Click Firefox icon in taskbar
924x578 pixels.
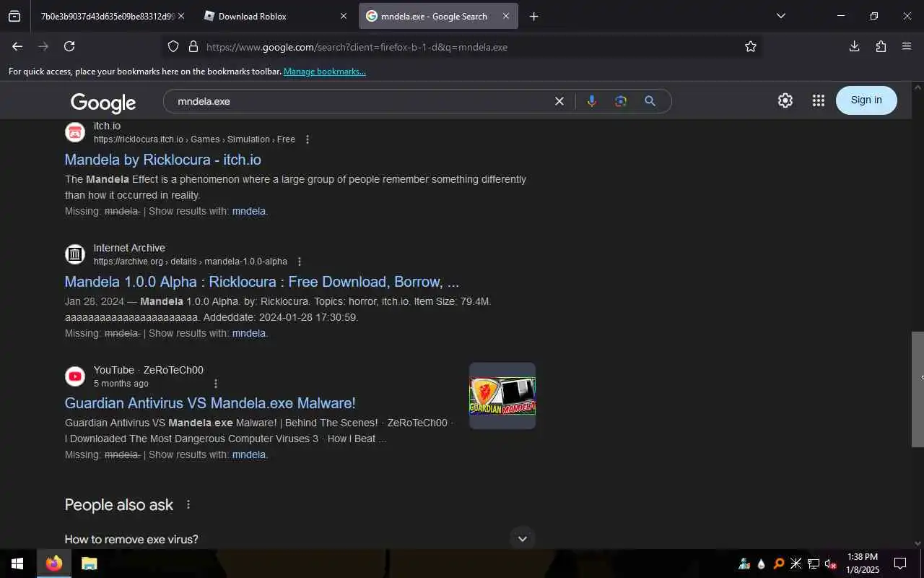[x=54, y=564]
